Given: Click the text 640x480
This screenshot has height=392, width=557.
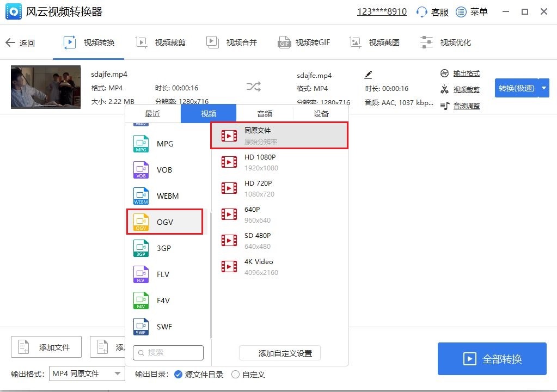Looking at the screenshot, I should [x=257, y=247].
